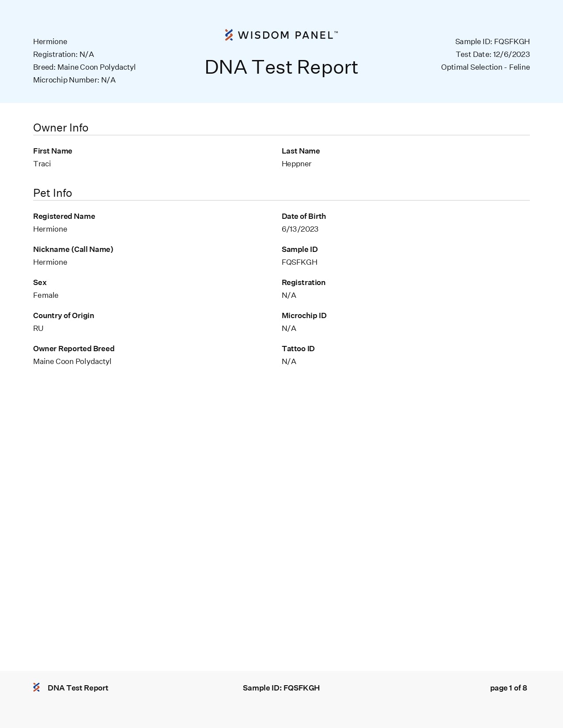Click the Country of Origin value RU
563x728 pixels.
click(x=38, y=328)
